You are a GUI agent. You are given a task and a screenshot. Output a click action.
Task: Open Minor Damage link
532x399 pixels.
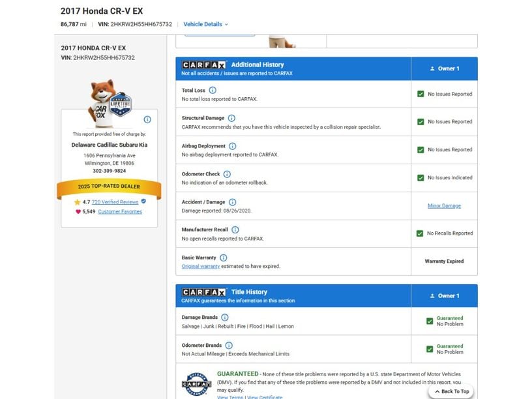click(x=444, y=205)
